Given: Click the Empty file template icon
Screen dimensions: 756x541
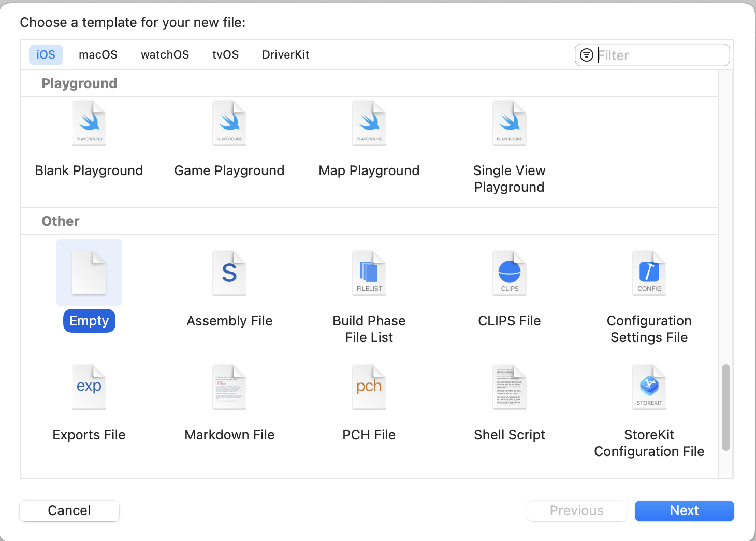Looking at the screenshot, I should pos(89,273).
